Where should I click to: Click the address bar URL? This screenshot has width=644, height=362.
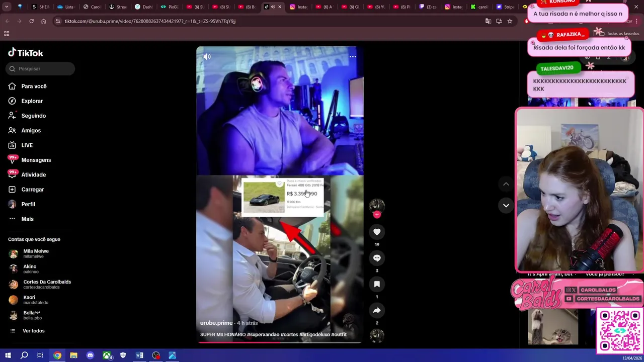click(x=150, y=21)
